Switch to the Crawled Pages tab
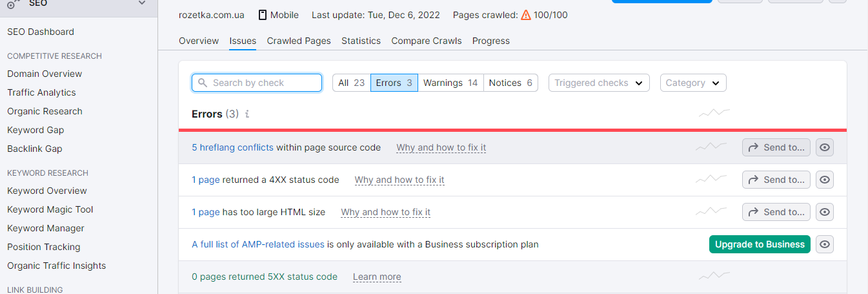The height and width of the screenshot is (294, 868). click(299, 41)
